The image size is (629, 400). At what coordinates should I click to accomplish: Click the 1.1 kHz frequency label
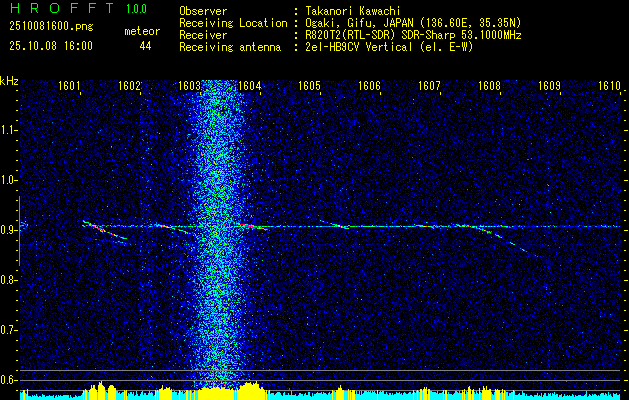tap(8, 130)
